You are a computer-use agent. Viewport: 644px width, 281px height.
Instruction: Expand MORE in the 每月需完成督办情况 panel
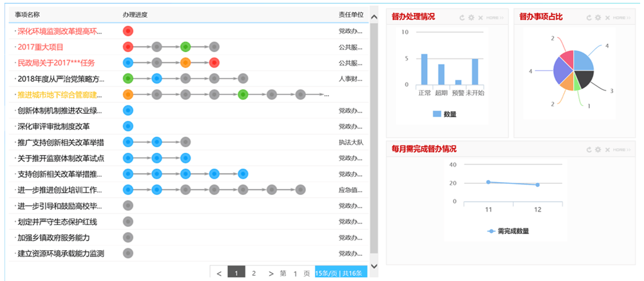(622, 149)
